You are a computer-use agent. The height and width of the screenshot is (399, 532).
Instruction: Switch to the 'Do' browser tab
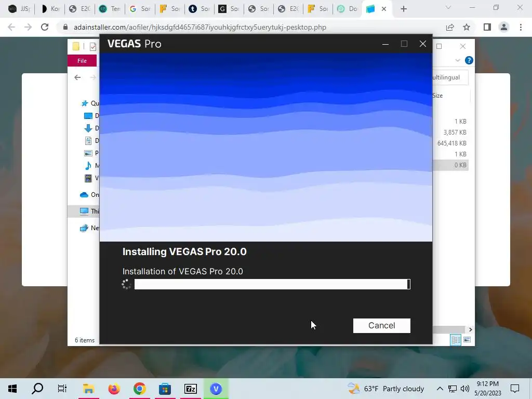(x=347, y=9)
